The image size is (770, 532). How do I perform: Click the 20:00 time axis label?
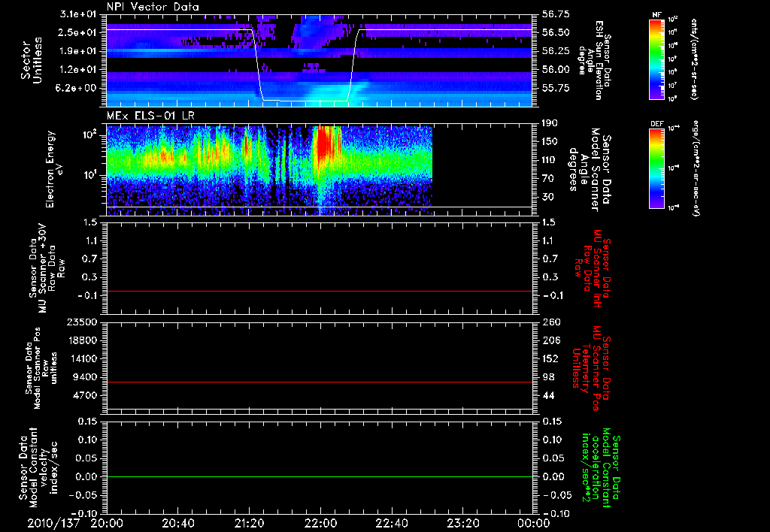pyautogui.click(x=107, y=523)
